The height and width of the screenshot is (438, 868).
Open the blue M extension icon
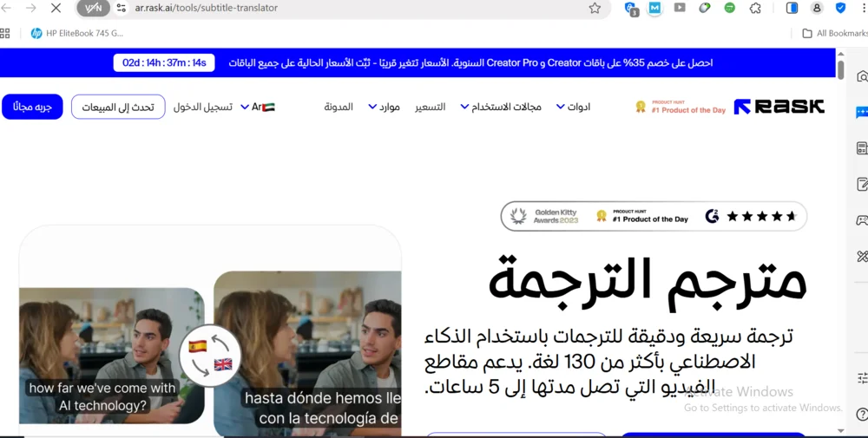(x=654, y=8)
